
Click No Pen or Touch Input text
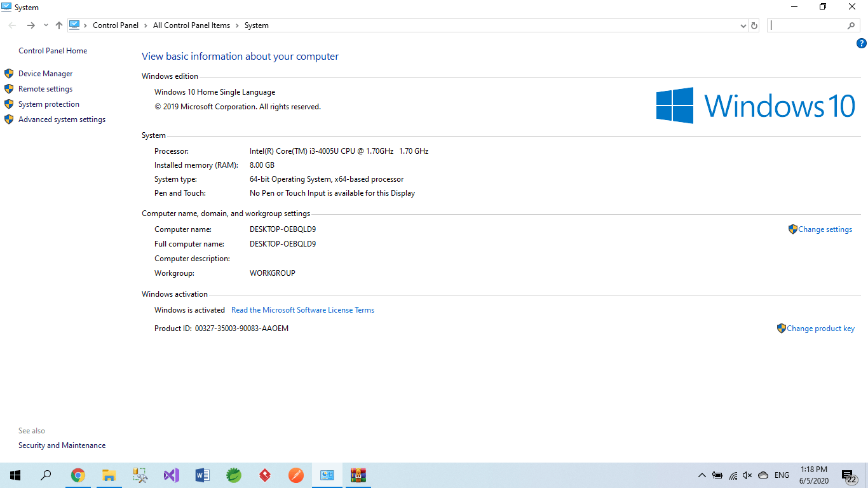pyautogui.click(x=332, y=193)
